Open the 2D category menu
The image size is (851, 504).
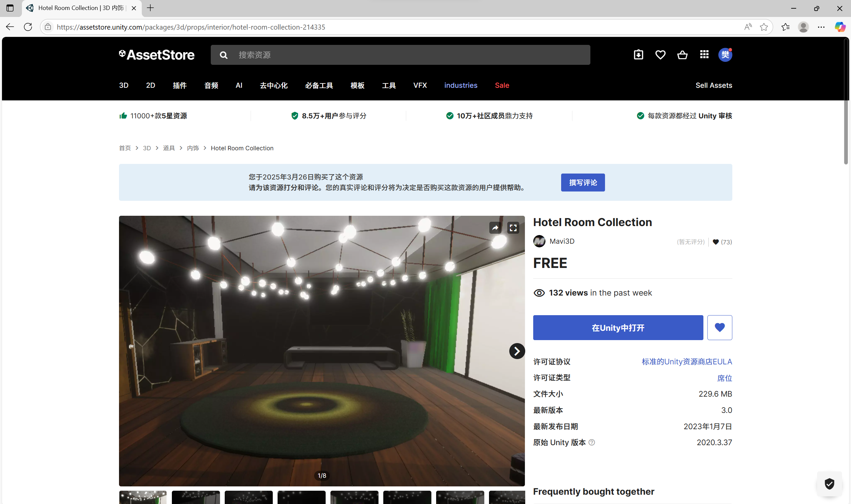(151, 85)
